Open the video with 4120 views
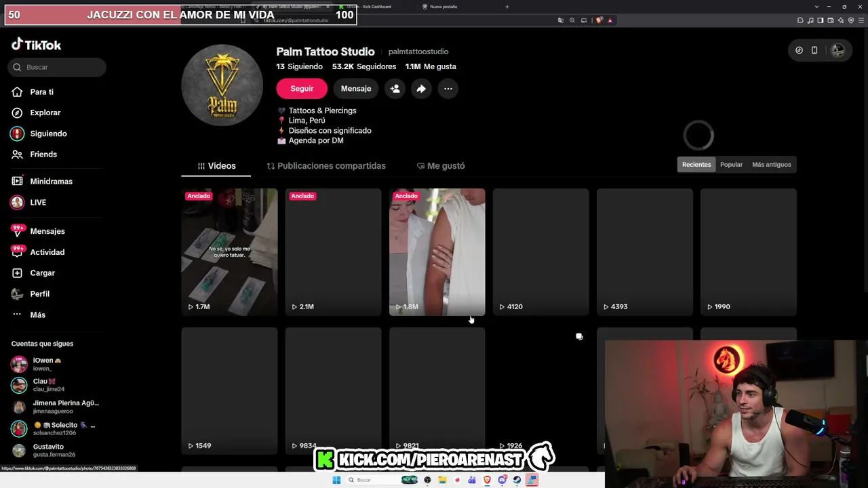This screenshot has width=868, height=488. pos(540,252)
